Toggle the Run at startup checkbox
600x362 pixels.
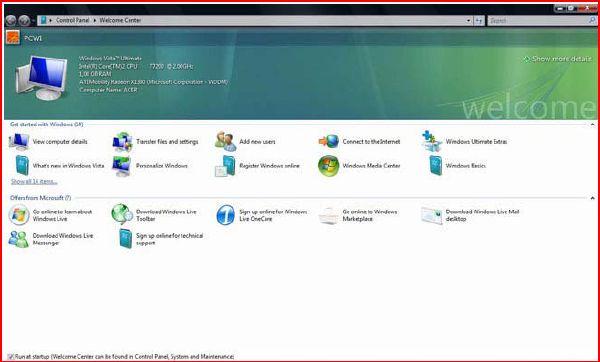pos(10,357)
